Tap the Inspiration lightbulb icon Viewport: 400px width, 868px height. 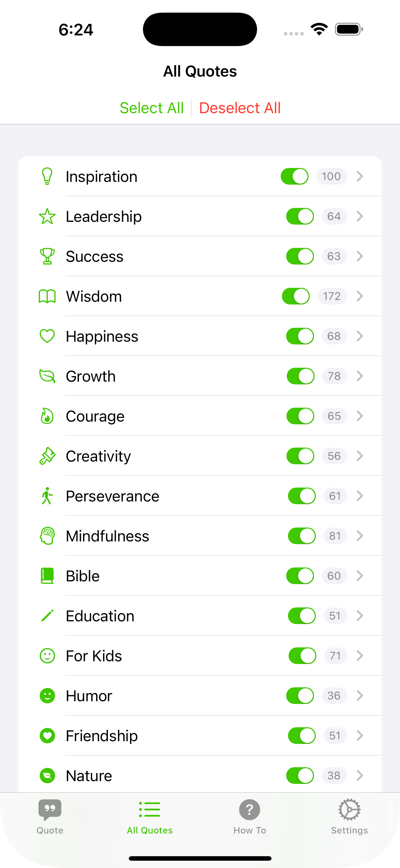click(47, 176)
